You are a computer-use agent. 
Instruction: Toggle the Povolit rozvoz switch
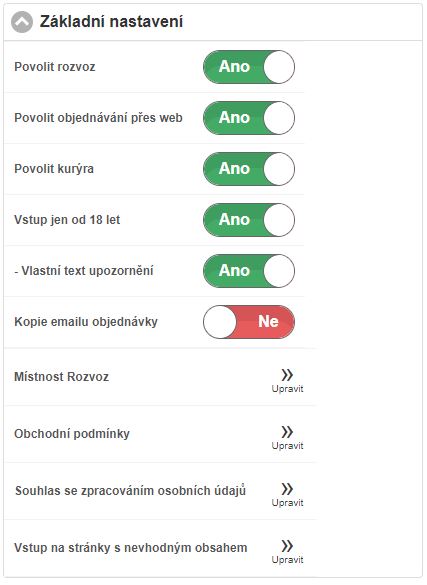[x=249, y=67]
